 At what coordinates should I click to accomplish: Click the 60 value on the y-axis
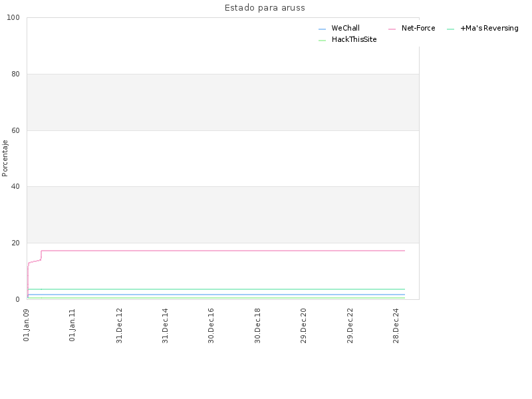(x=15, y=130)
